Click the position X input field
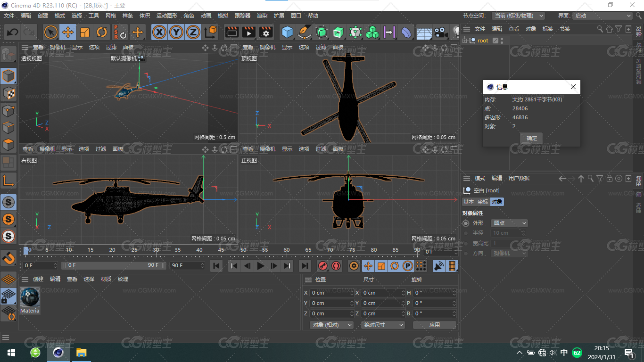This screenshot has height=362, width=644. (331, 293)
